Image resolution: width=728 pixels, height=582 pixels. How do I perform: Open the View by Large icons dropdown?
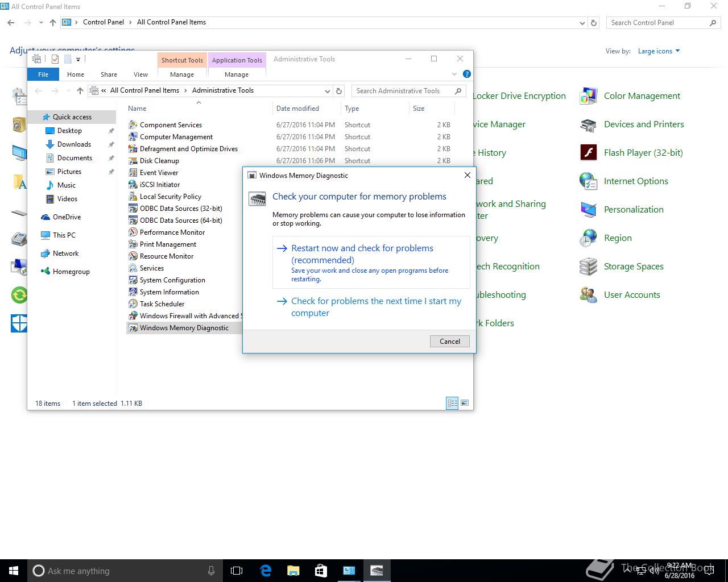[659, 51]
